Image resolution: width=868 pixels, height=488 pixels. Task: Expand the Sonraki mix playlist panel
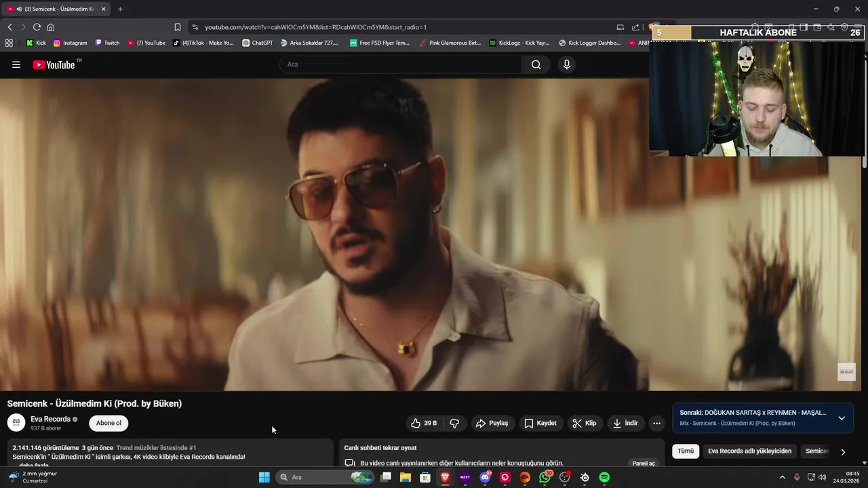842,418
